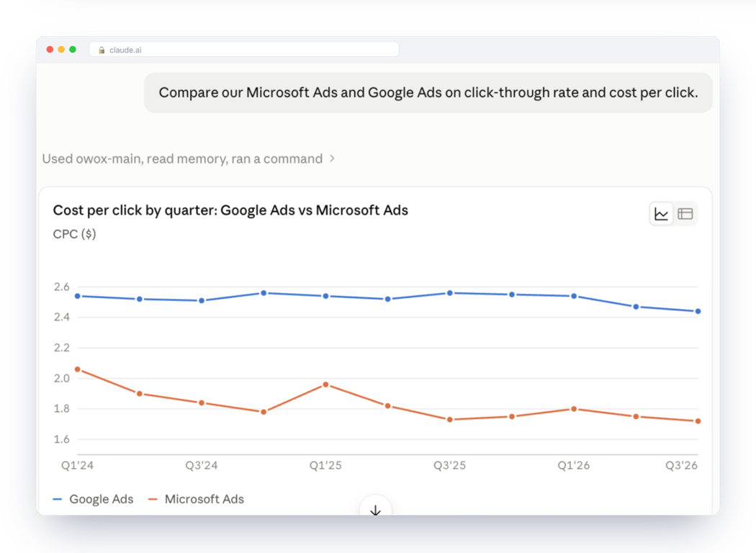Select Microsoft Ads data point at Q1'25
The width and height of the screenshot is (756, 553).
pyautogui.click(x=326, y=385)
